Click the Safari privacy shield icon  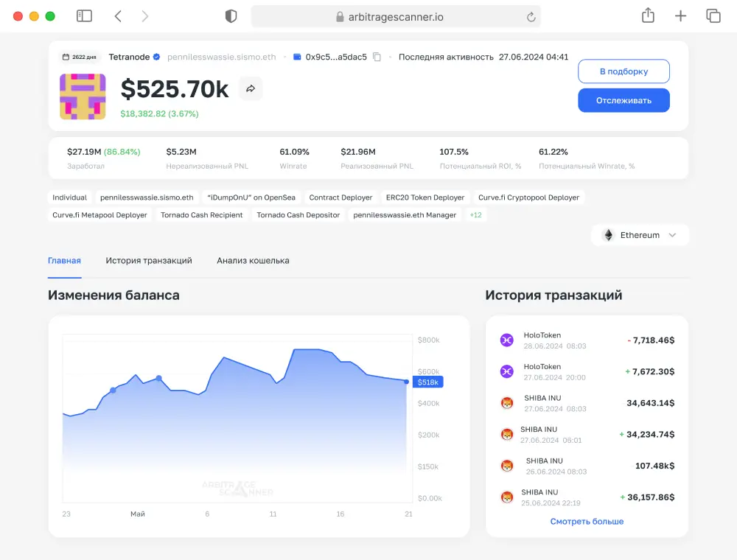[231, 15]
